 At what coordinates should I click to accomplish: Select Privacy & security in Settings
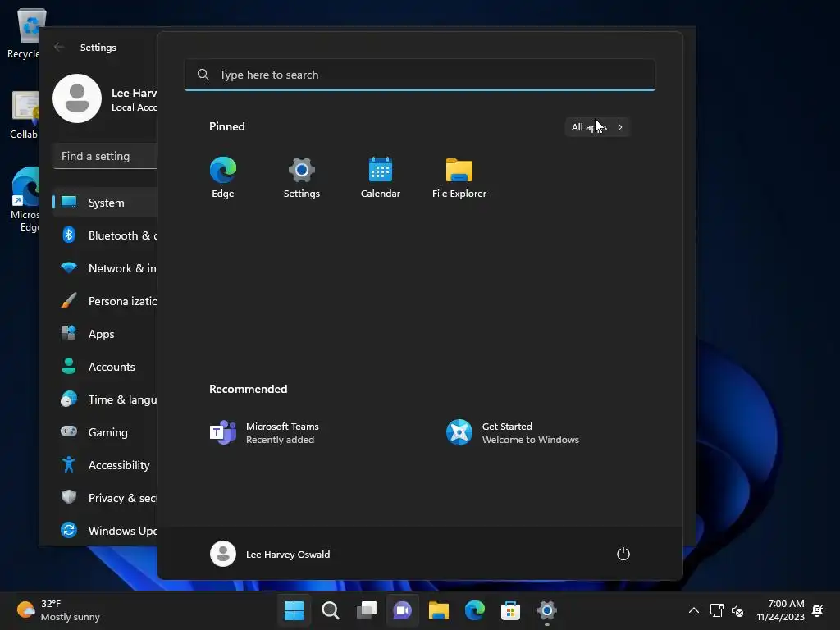(x=106, y=498)
